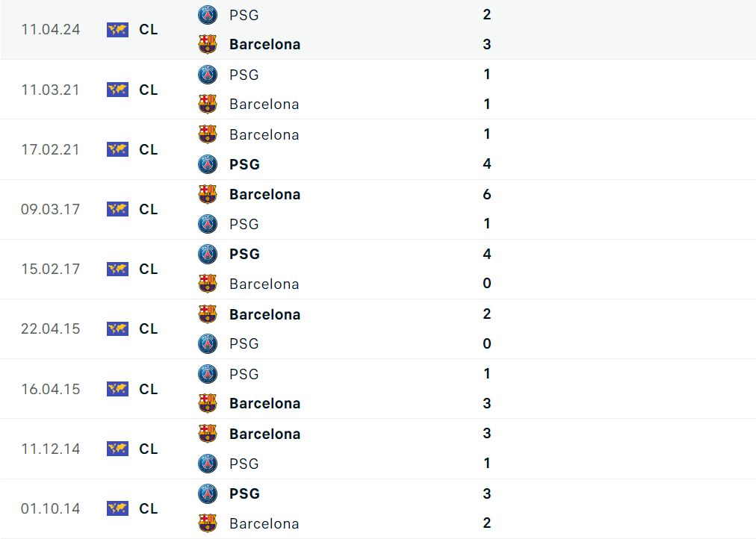Open the match dated 15.02.17
The height and width of the screenshot is (539, 756).
50,269
